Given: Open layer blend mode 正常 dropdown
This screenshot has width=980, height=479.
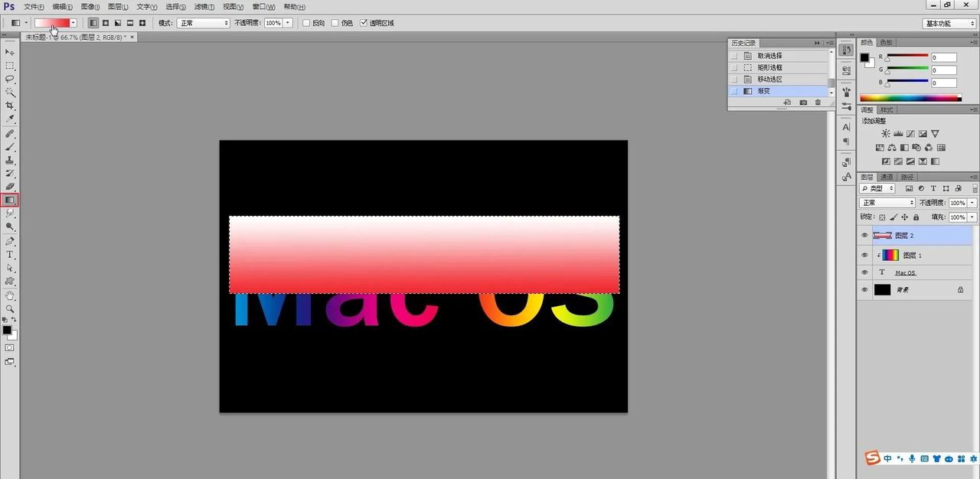Looking at the screenshot, I should point(887,203).
